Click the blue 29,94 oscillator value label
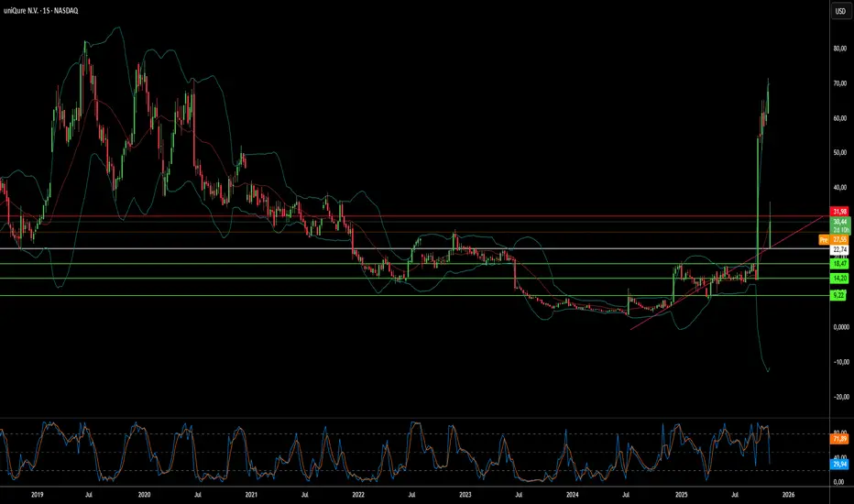The image size is (854, 504). pyautogui.click(x=840, y=465)
